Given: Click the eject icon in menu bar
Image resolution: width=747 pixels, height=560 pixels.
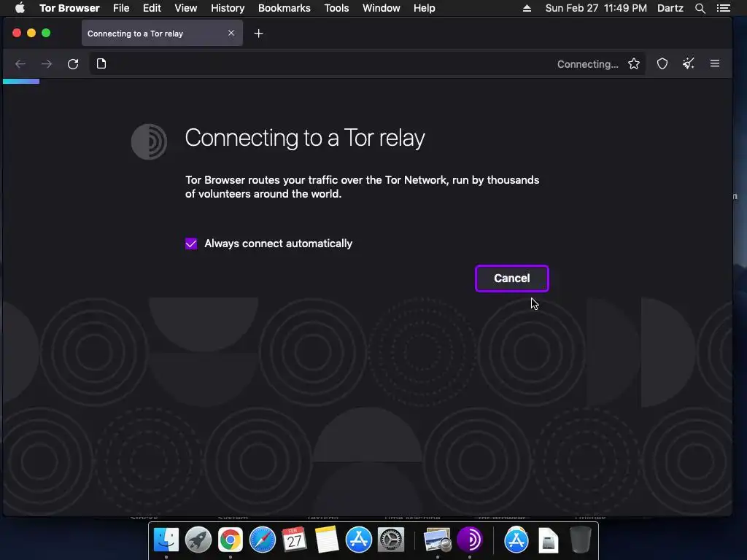Looking at the screenshot, I should click(527, 8).
